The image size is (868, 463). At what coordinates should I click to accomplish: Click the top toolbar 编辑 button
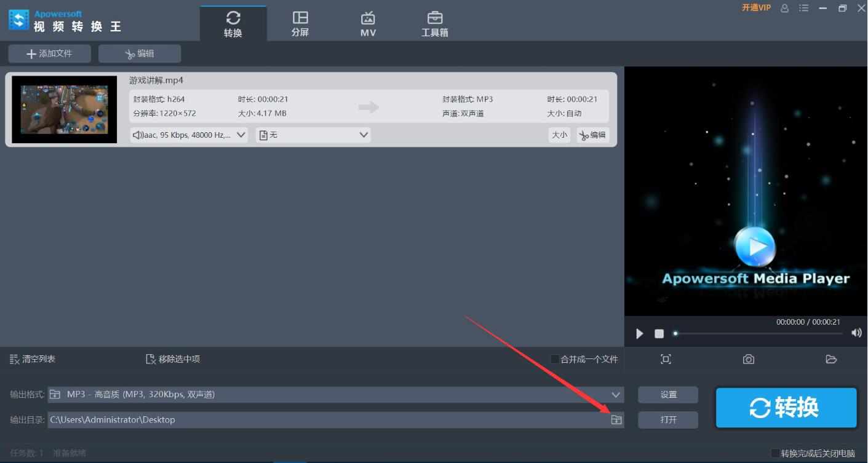[140, 53]
